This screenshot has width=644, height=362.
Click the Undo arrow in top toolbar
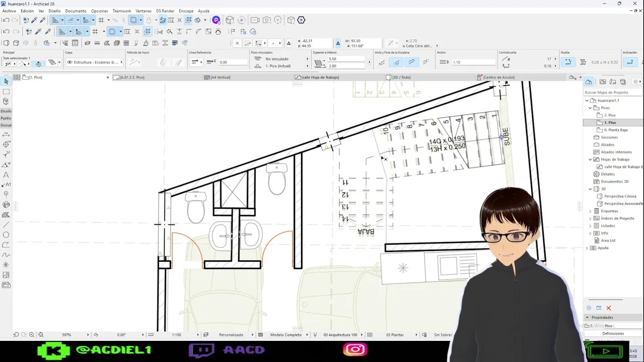click(x=6, y=20)
